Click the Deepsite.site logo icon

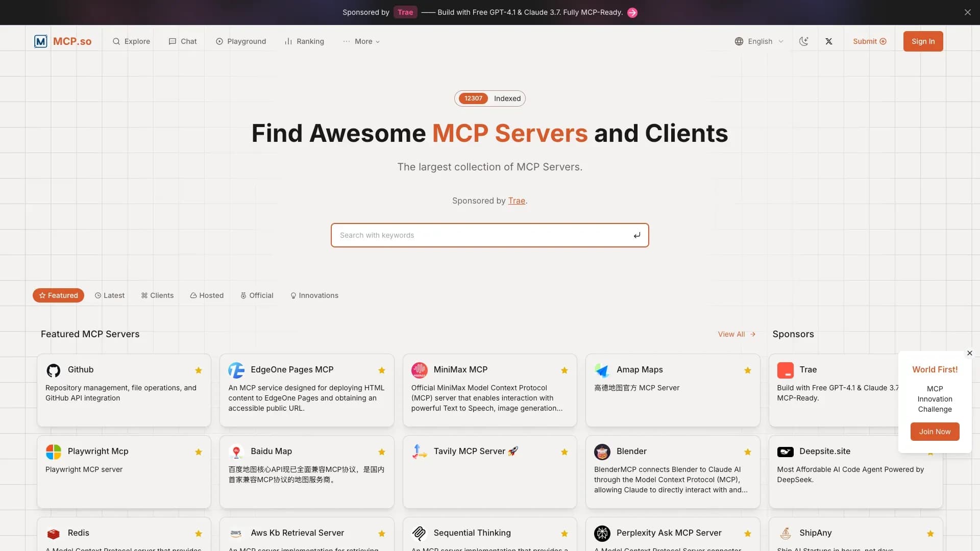(x=786, y=452)
